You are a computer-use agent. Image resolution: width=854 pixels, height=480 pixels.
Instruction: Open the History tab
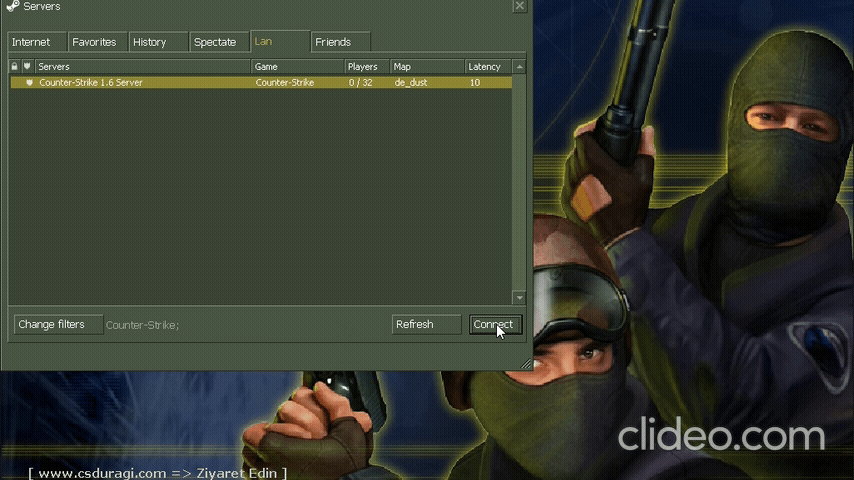(x=157, y=42)
